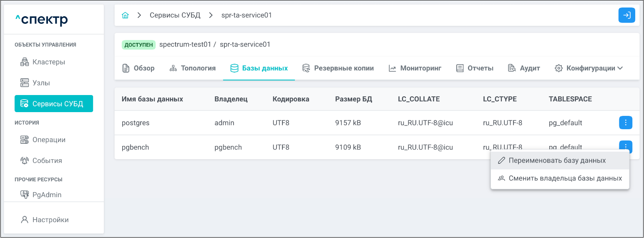The image size is (644, 238).
Task: Switch to the Топология tab
Action: point(193,68)
